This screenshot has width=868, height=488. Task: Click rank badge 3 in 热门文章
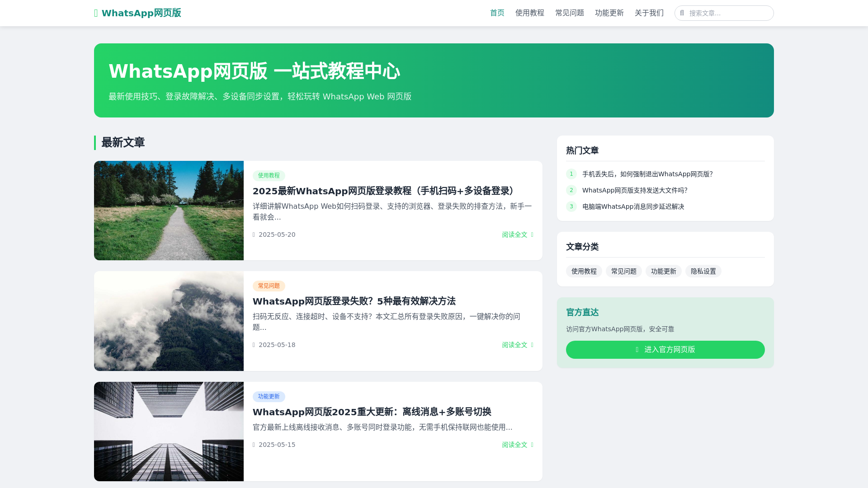coord(571,206)
